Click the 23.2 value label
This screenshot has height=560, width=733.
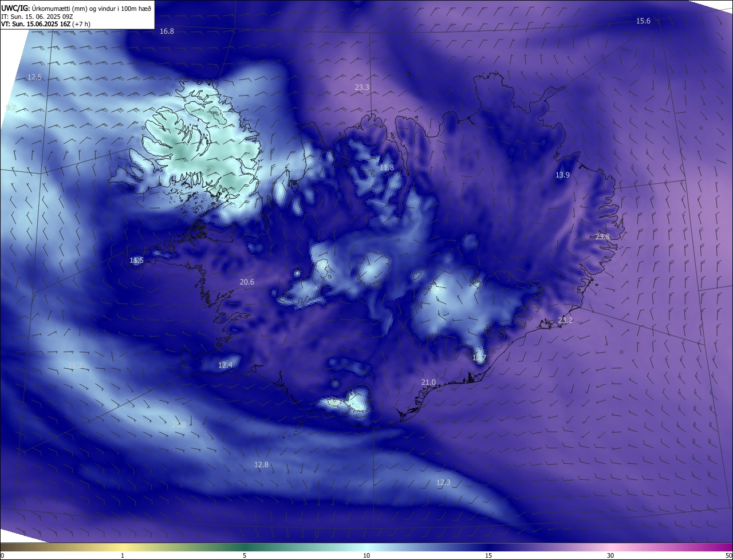point(565,321)
